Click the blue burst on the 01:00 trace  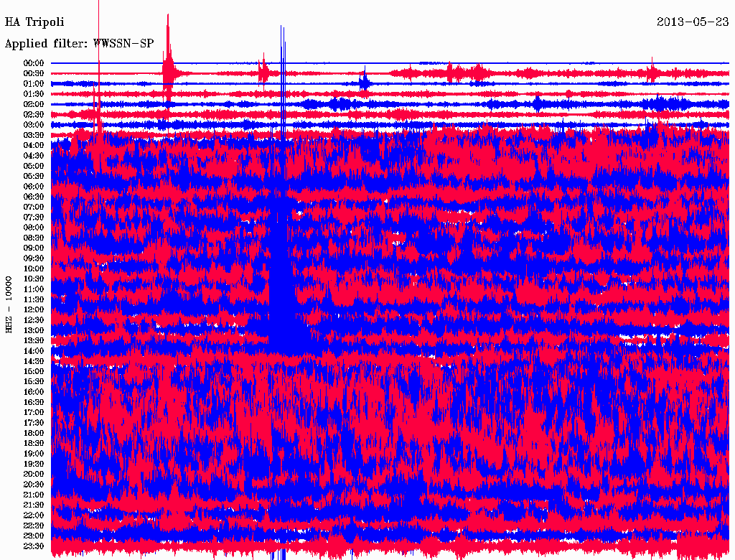click(x=364, y=82)
